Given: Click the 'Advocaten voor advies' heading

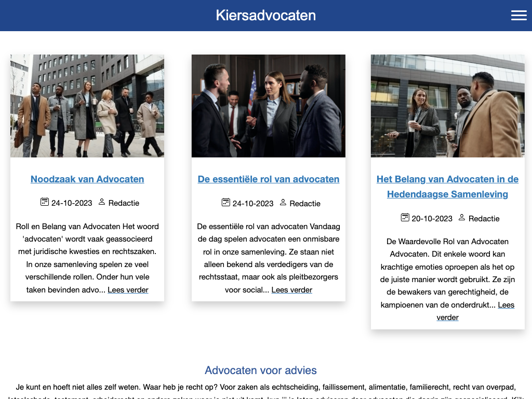Looking at the screenshot, I should point(261,370).
